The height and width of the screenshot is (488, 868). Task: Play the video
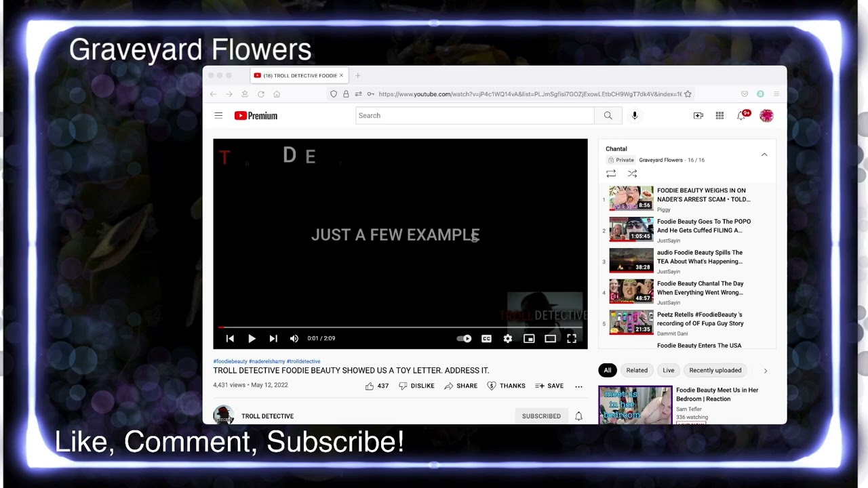coord(252,338)
